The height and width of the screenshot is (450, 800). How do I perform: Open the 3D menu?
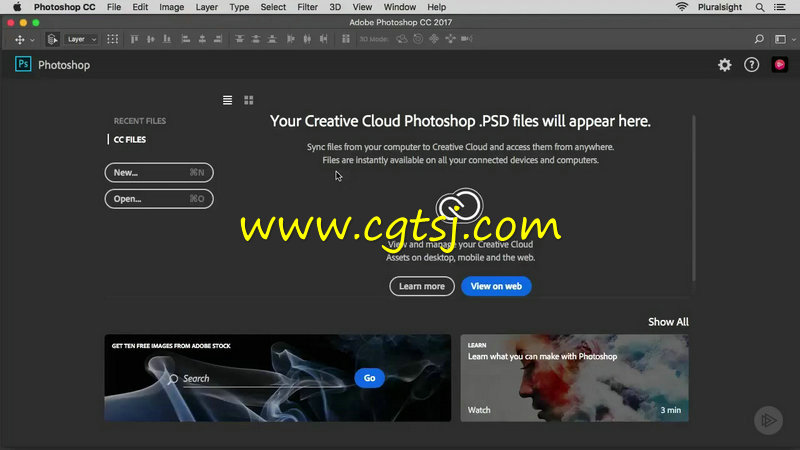pos(335,7)
